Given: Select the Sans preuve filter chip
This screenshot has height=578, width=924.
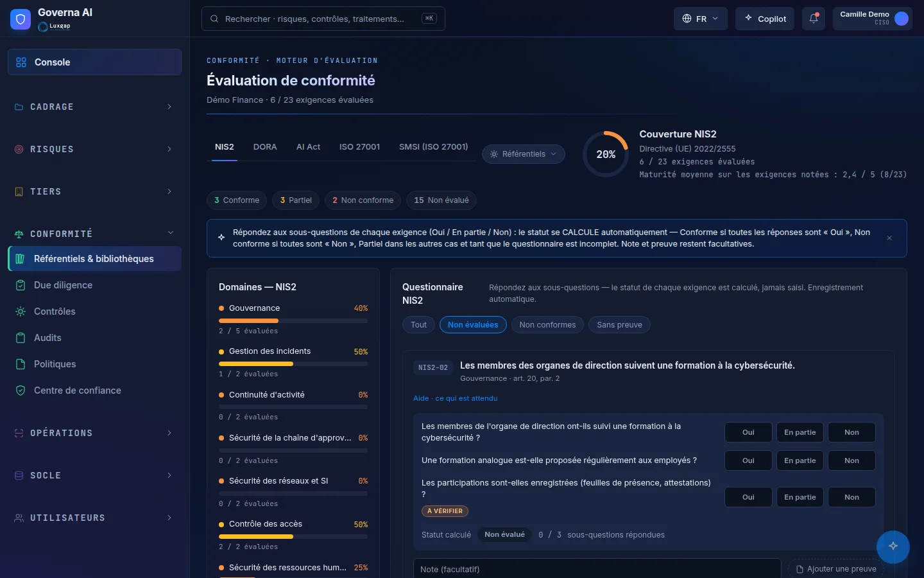Looking at the screenshot, I should [619, 325].
